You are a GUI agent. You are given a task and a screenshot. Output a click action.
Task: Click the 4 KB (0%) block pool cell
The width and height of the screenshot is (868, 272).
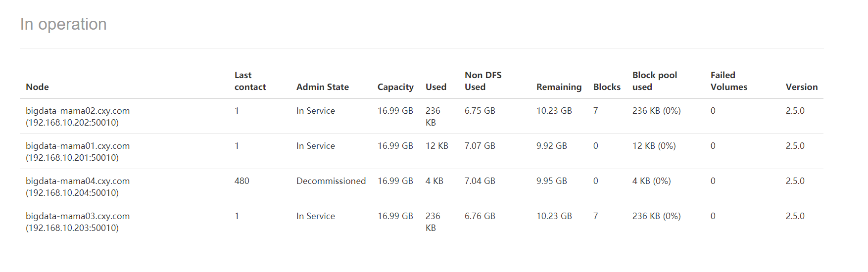pos(651,181)
